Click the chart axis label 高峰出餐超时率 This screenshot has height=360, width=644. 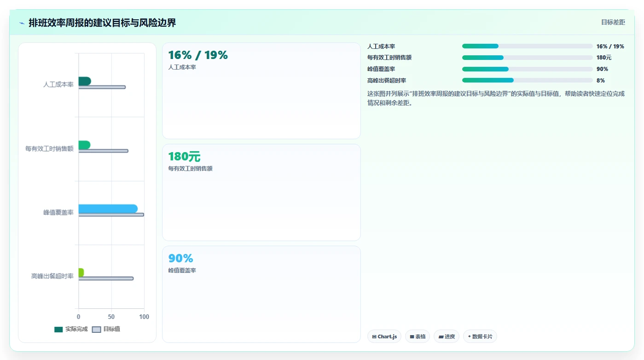[52, 276]
